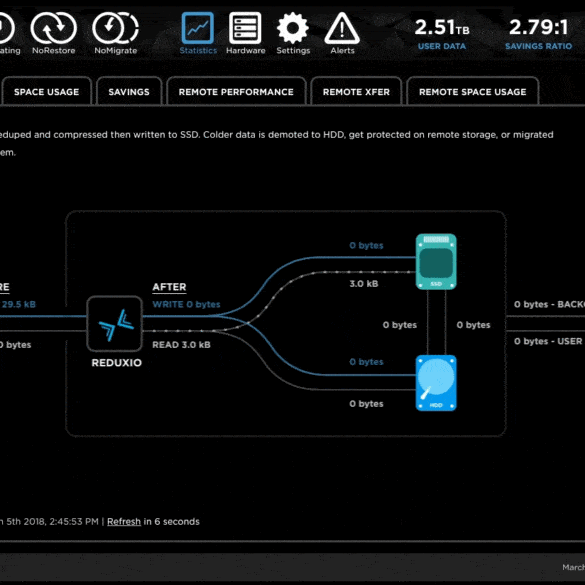Open the Settings gear icon
Viewport: 585px width, 585px height.
click(293, 28)
